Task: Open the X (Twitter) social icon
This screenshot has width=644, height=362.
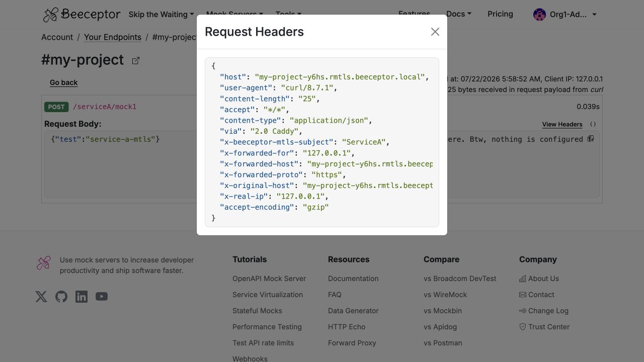Action: [41, 297]
